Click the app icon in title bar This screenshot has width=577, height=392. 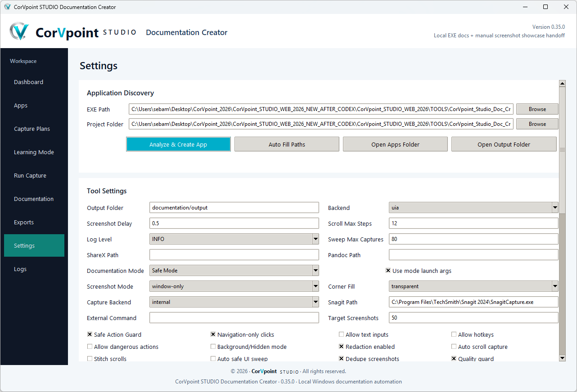click(8, 7)
